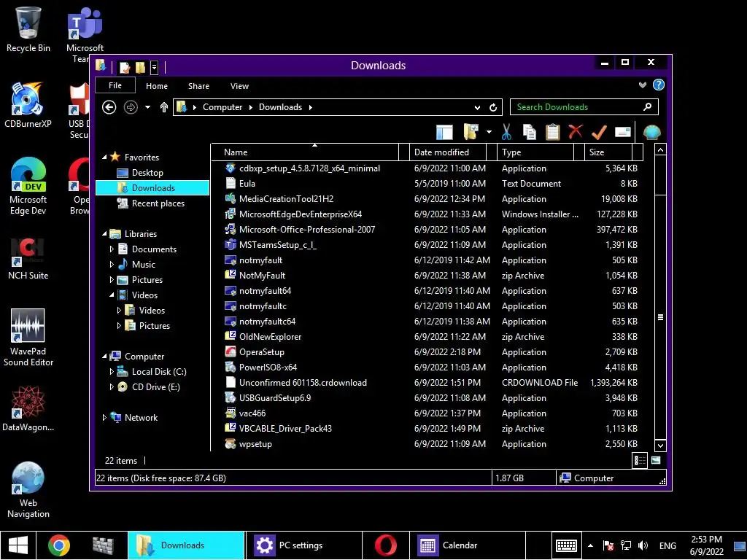Switch to Large icons view in status bar
Image resolution: width=747 pixels, height=560 pixels.
pos(656,460)
